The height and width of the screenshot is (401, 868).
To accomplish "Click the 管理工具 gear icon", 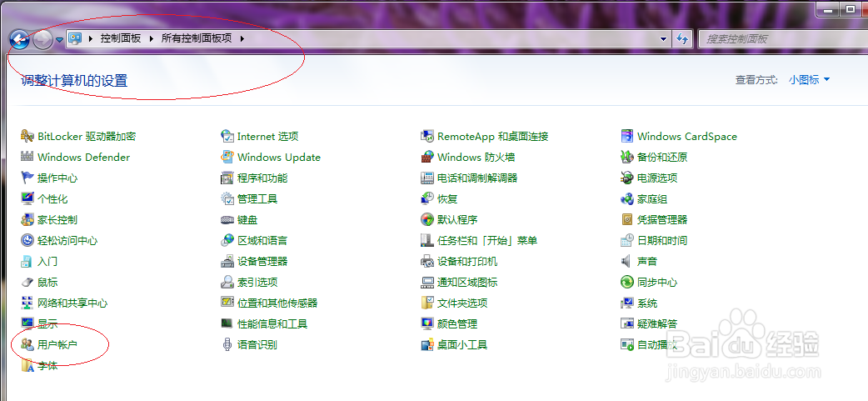I will (x=227, y=199).
